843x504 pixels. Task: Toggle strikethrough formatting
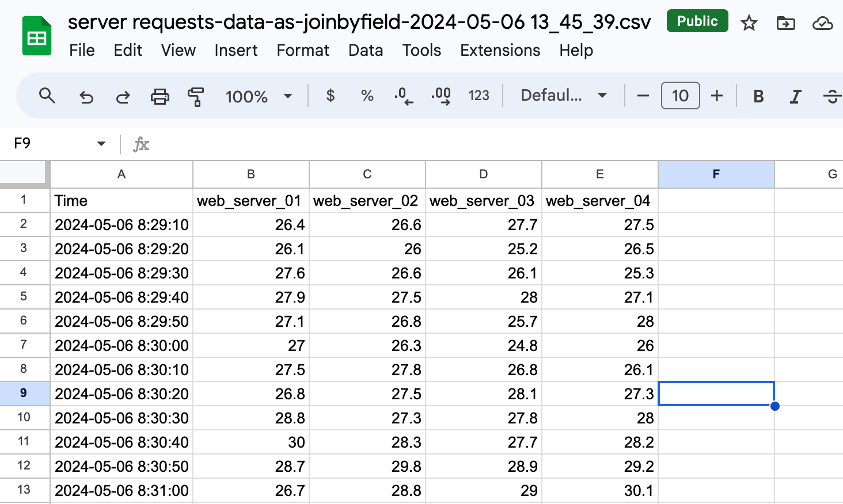(x=832, y=96)
